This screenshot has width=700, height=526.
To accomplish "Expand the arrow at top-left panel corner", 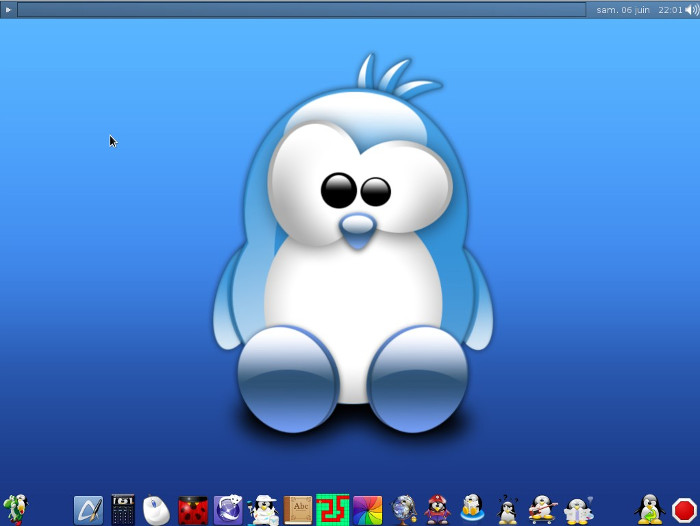I will (x=9, y=10).
